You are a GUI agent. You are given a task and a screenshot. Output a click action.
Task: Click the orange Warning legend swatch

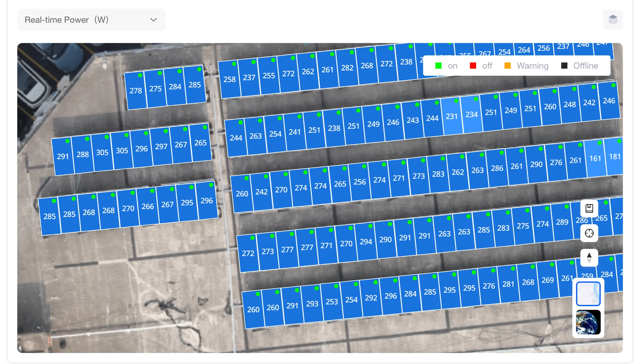pos(507,66)
